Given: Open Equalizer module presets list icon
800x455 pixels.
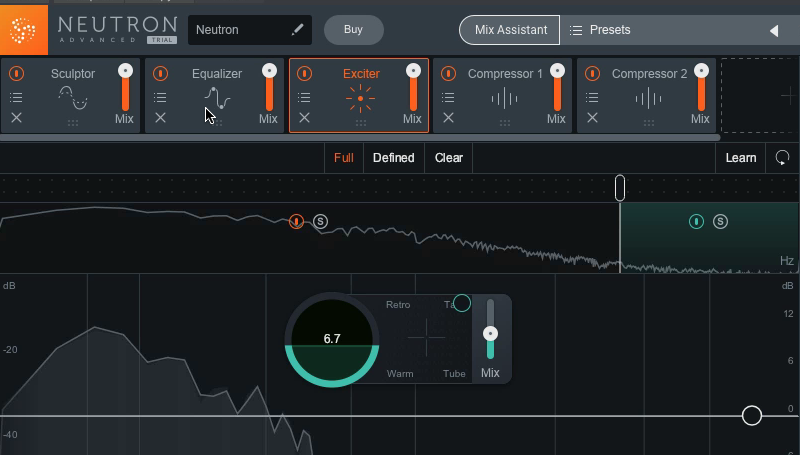Looking at the screenshot, I should [160, 97].
